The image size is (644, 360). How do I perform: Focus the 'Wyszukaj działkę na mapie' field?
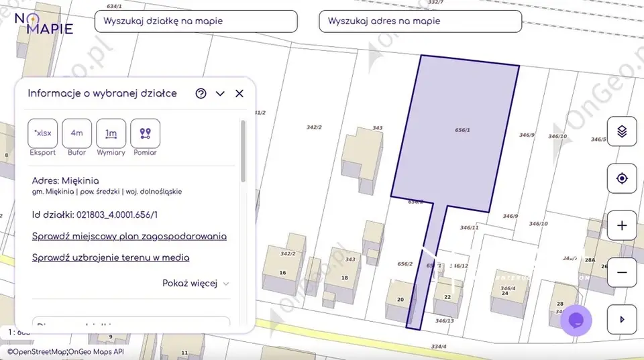[x=196, y=21]
